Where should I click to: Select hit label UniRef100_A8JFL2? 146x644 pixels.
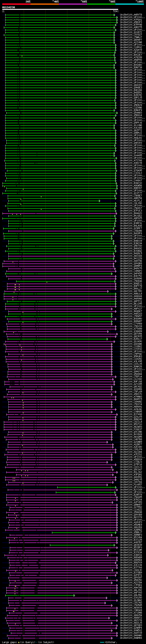pyautogui.click(x=131, y=201)
